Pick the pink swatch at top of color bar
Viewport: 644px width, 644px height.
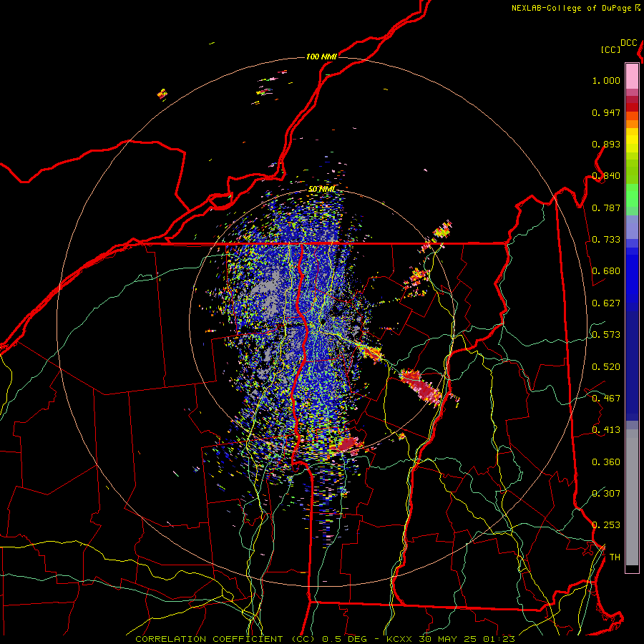[632, 77]
